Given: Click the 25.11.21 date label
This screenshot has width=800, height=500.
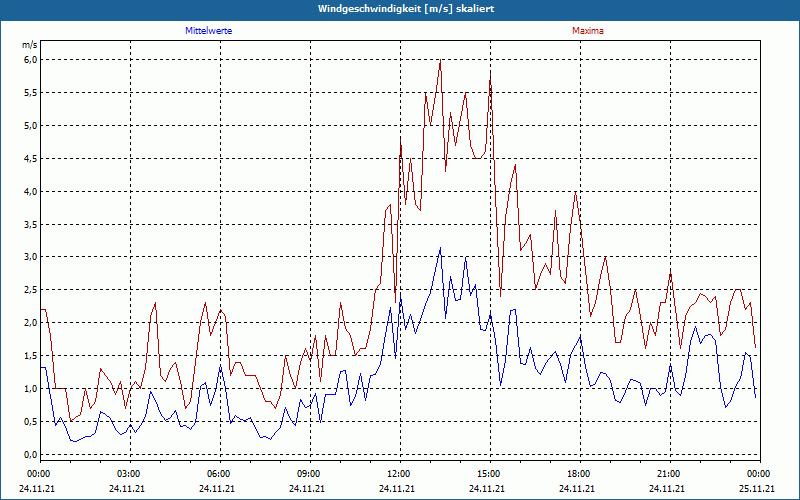Looking at the screenshot, I should coord(757,488).
